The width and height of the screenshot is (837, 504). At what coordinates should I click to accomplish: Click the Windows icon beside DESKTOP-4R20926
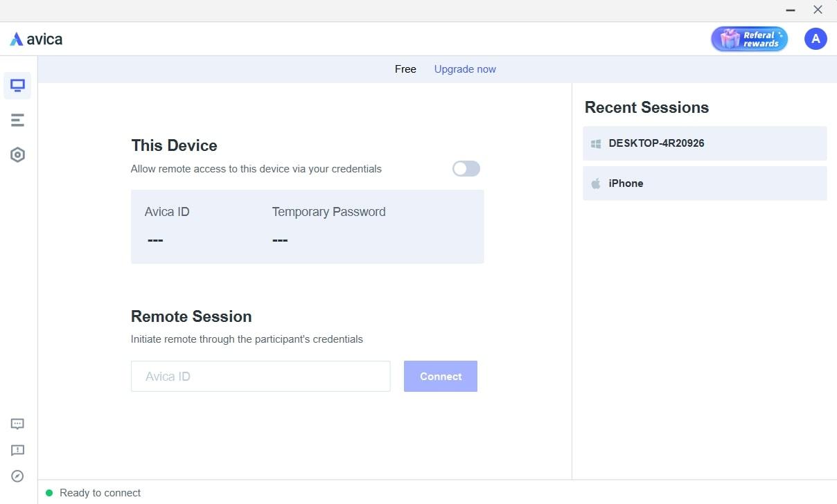(x=596, y=143)
